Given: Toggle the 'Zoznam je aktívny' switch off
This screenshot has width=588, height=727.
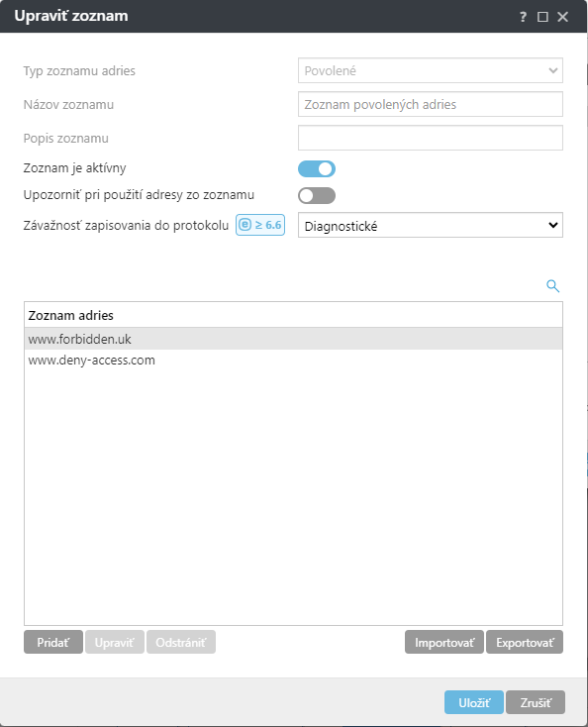Looking at the screenshot, I should tap(317, 168).
